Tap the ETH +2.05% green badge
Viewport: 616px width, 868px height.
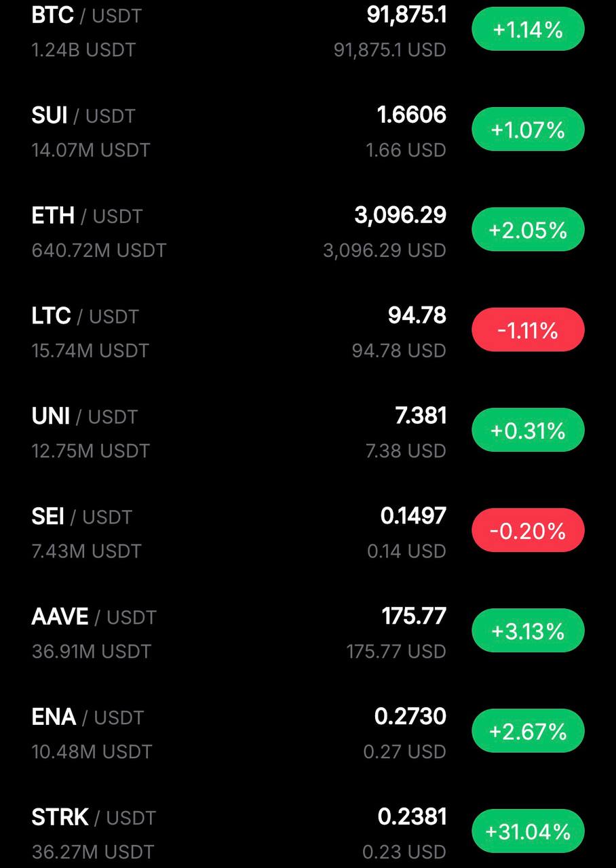[x=528, y=230]
